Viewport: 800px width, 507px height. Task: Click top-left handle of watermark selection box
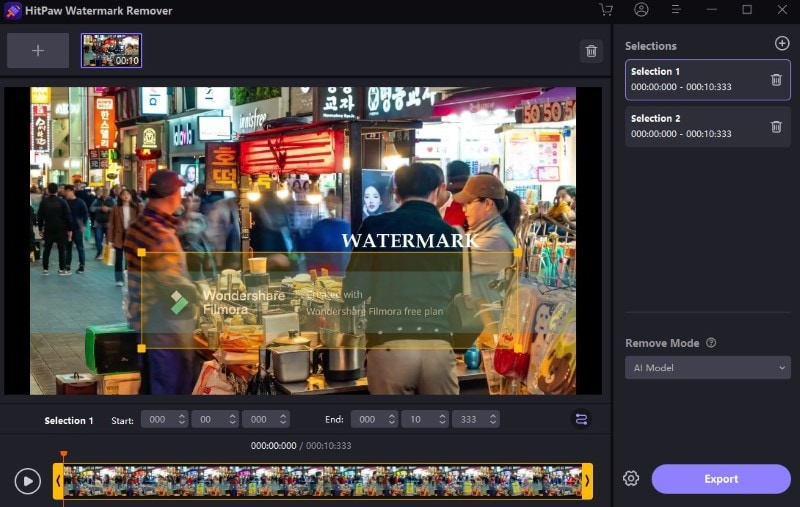(142, 252)
